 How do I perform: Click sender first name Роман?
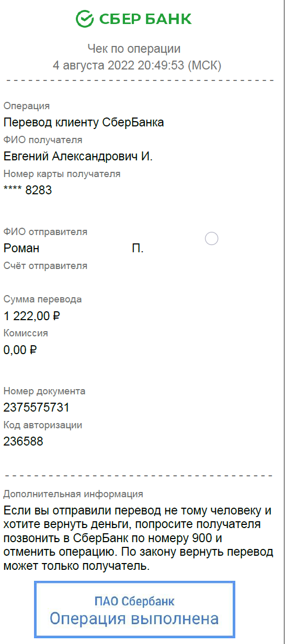coord(21,248)
